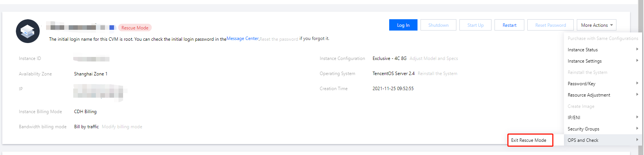Open the Instance Settings menu item
Viewport: 644px width, 155px height.
coord(585,61)
